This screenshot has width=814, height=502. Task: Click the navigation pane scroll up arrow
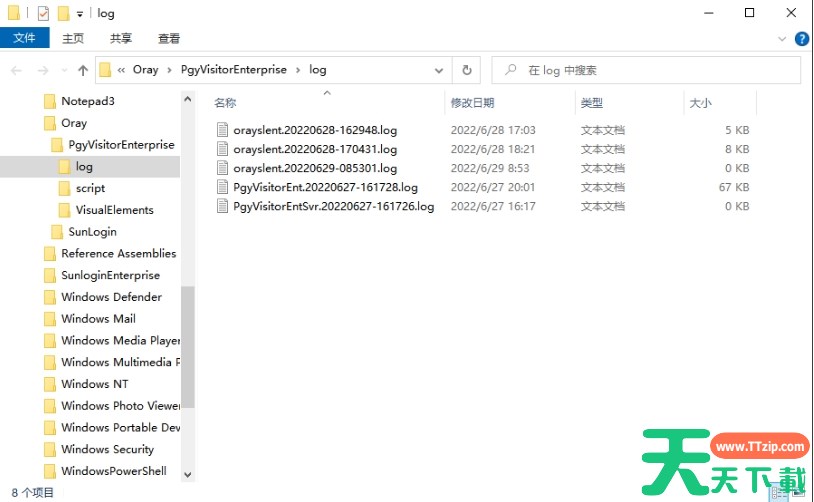coord(188,99)
